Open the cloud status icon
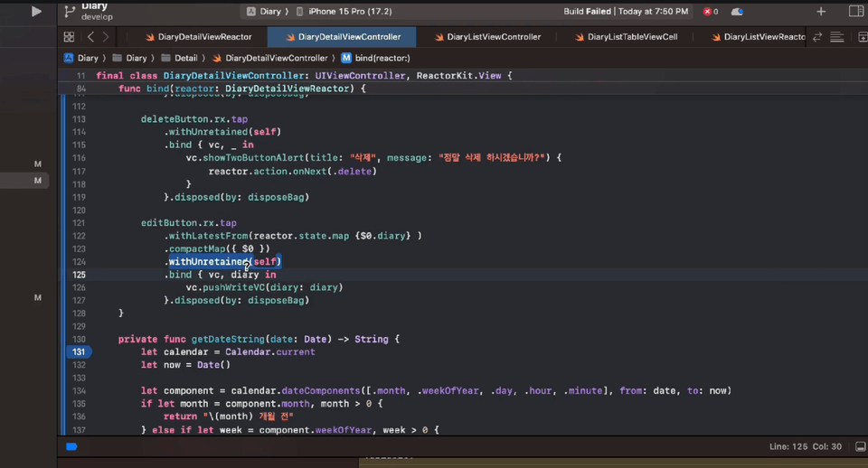 pos(737,11)
